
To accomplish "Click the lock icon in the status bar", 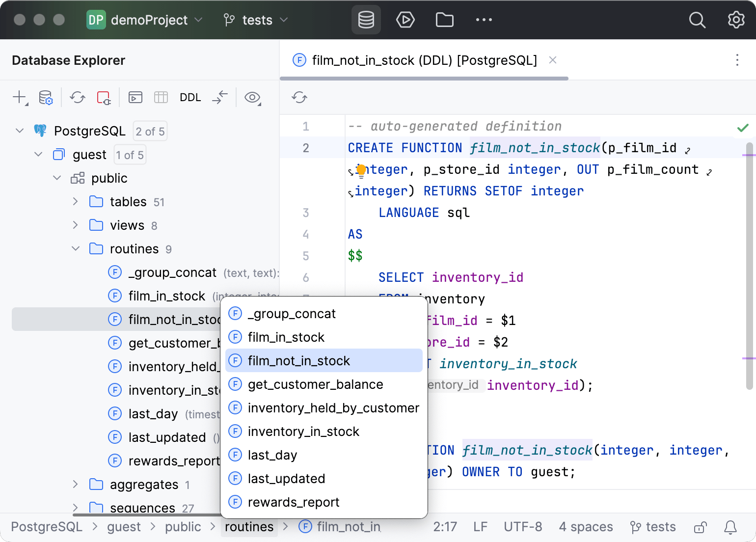I will (x=700, y=527).
